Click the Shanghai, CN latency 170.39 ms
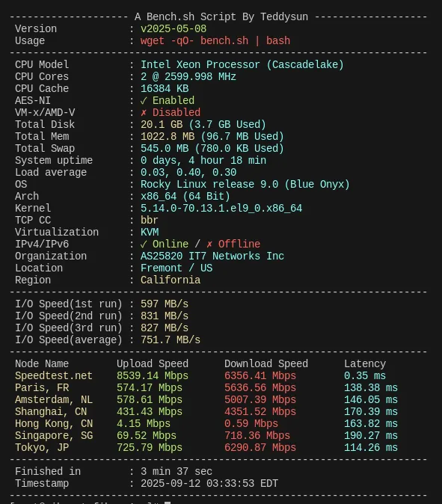Screen dimensions: 442x504 click(371, 412)
